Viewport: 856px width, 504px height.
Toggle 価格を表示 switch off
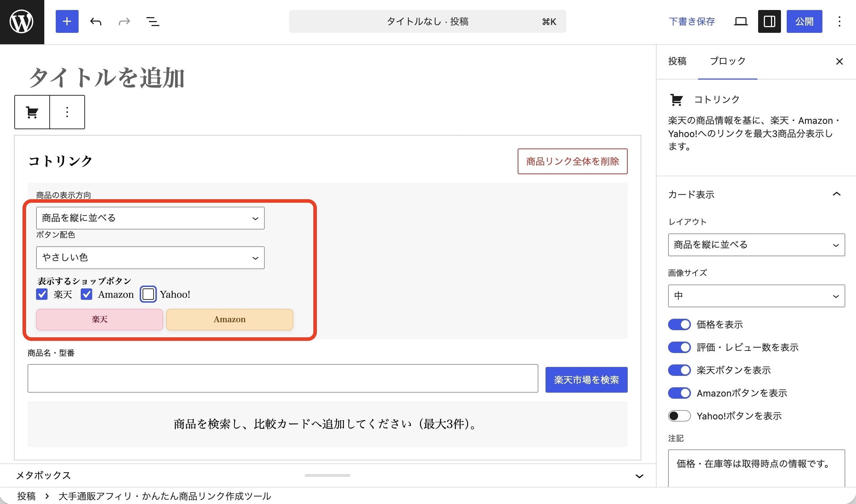(x=680, y=324)
